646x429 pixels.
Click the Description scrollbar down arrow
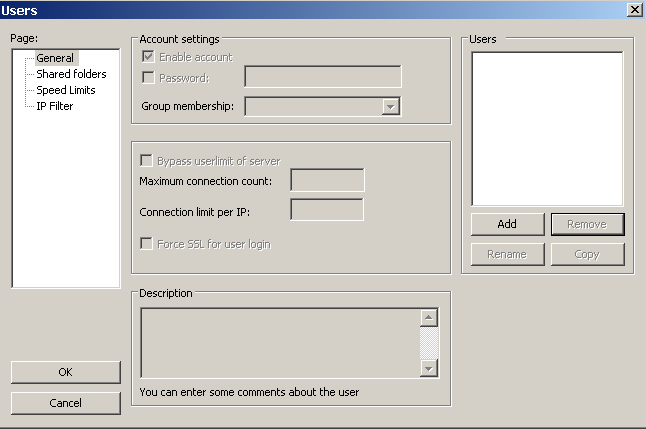(x=429, y=369)
